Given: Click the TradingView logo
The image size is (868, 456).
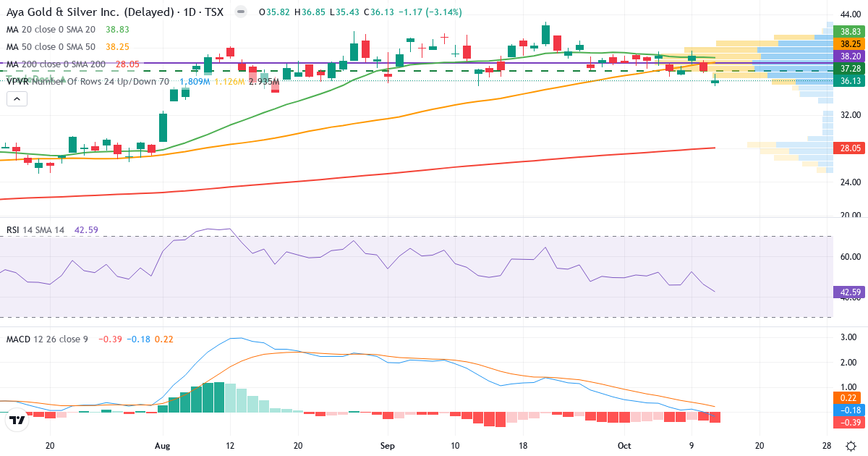Looking at the screenshot, I should (x=17, y=421).
